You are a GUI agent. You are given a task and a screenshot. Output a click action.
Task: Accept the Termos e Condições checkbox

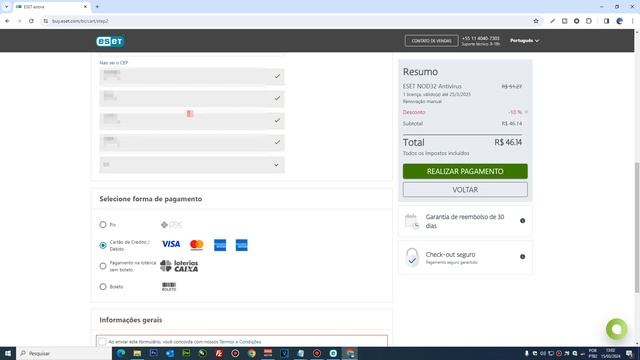pyautogui.click(x=102, y=342)
